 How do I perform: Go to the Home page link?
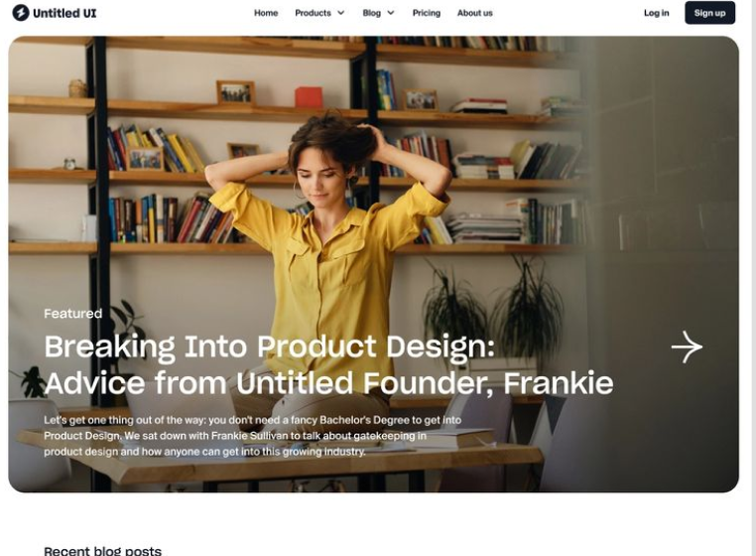tap(266, 13)
